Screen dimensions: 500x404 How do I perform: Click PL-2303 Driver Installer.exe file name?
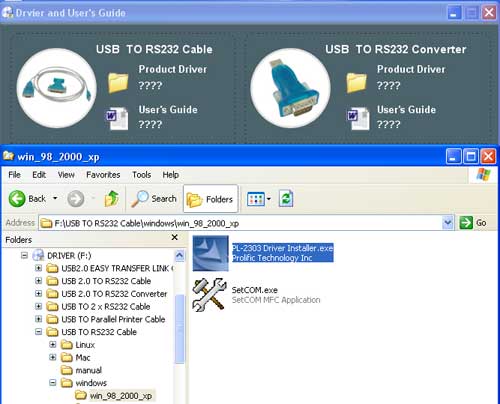(282, 248)
